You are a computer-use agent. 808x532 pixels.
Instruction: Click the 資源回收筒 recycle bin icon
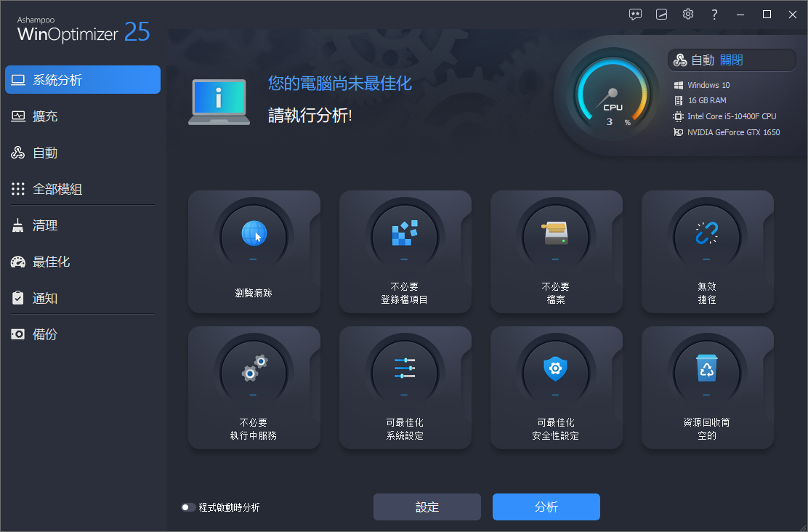tap(706, 370)
